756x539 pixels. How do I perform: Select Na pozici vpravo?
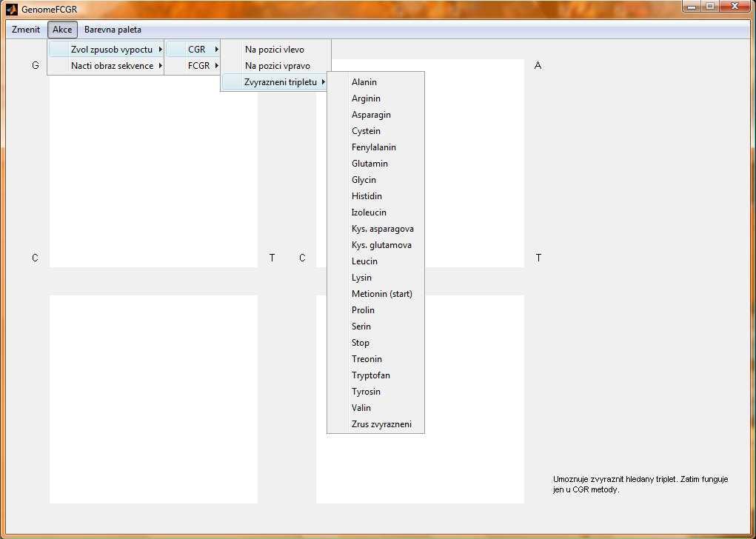tap(275, 66)
